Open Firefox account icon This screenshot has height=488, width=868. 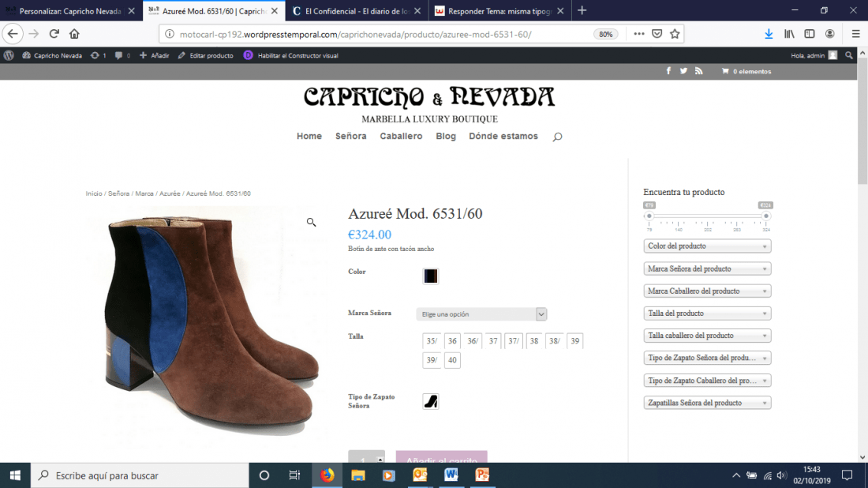click(830, 34)
